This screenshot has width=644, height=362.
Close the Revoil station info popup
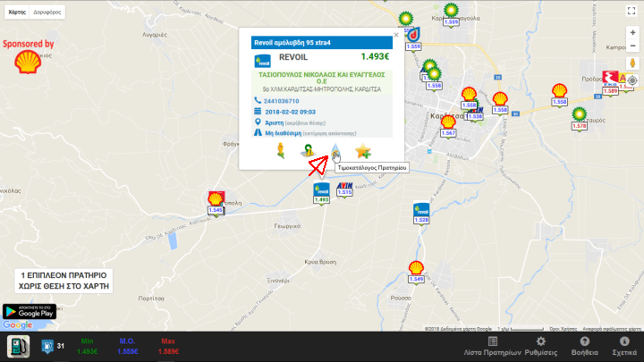396,35
